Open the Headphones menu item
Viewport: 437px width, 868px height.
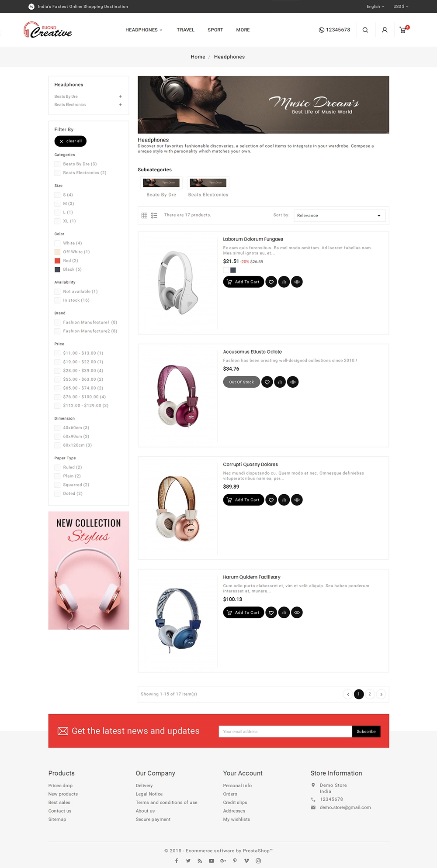pos(144,30)
